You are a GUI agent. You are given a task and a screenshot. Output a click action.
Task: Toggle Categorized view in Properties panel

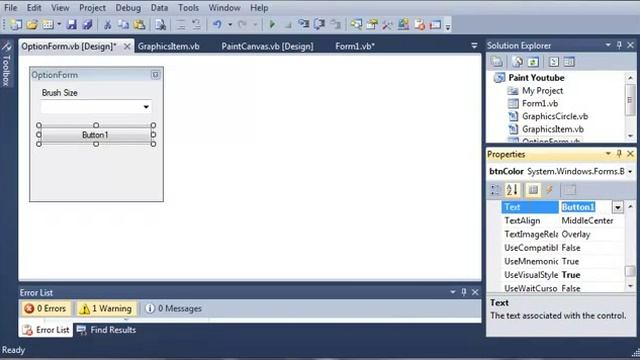pyautogui.click(x=496, y=189)
